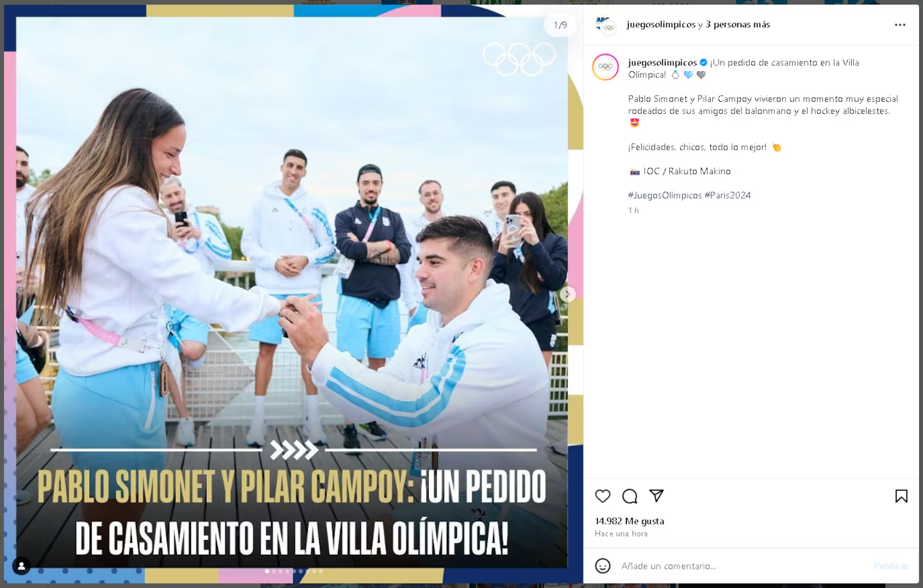
Task: Open the three-dot more options menu
Action: point(900,24)
